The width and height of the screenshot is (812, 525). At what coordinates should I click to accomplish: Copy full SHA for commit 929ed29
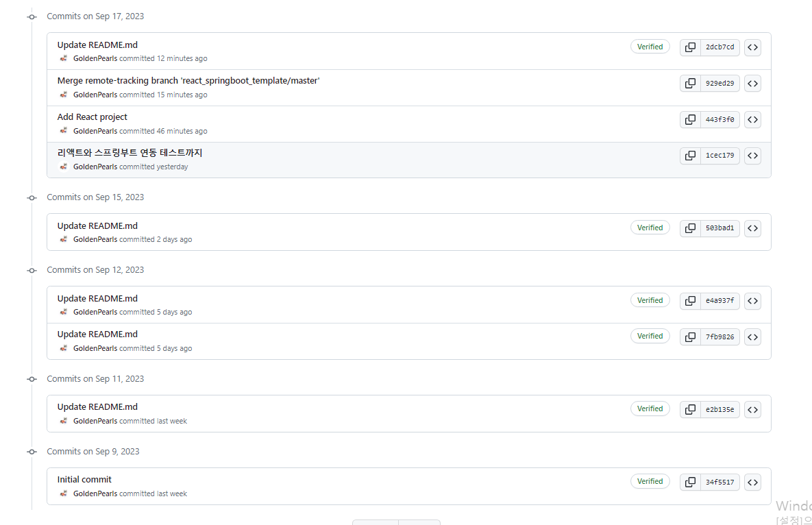[691, 84]
